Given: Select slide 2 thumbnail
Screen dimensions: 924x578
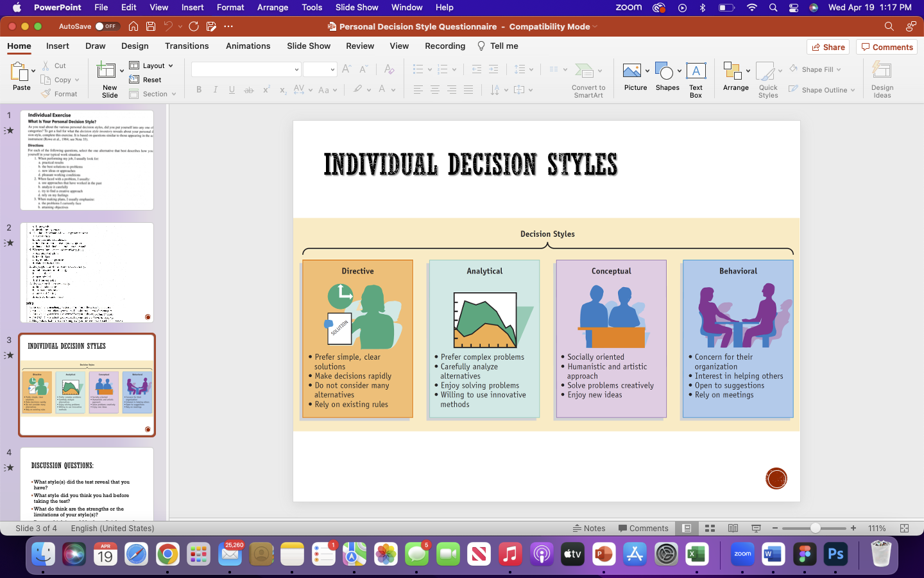Looking at the screenshot, I should 87,272.
